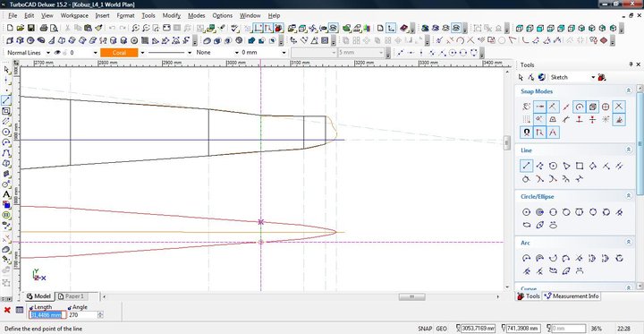Create a new drawing with New icon
This screenshot has width=644, height=334.
(10, 29)
